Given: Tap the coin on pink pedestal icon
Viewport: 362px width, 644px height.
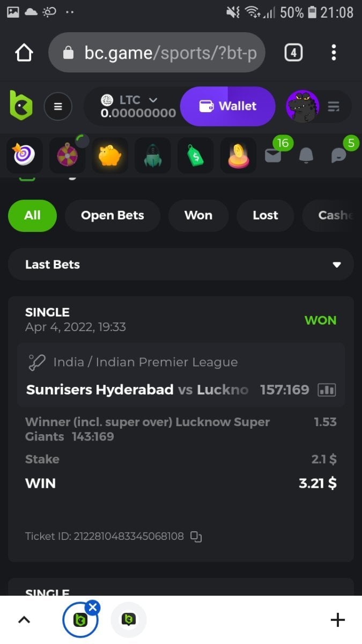Looking at the screenshot, I should pos(238,156).
